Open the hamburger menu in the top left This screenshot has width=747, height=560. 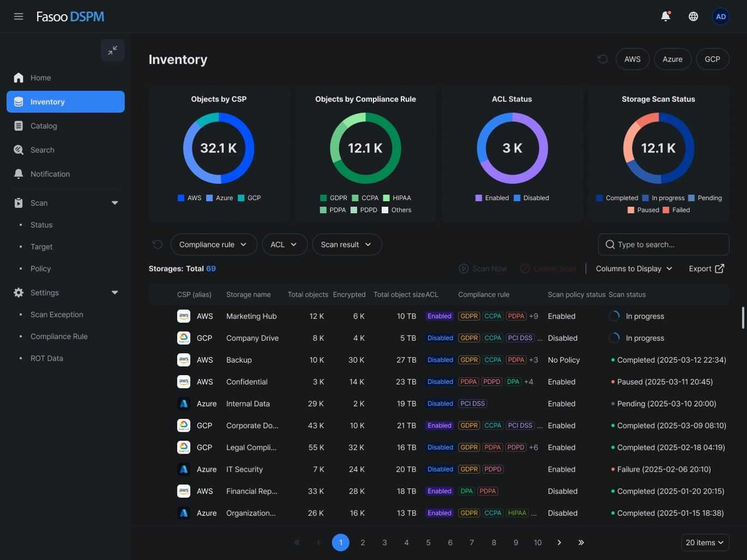18,16
